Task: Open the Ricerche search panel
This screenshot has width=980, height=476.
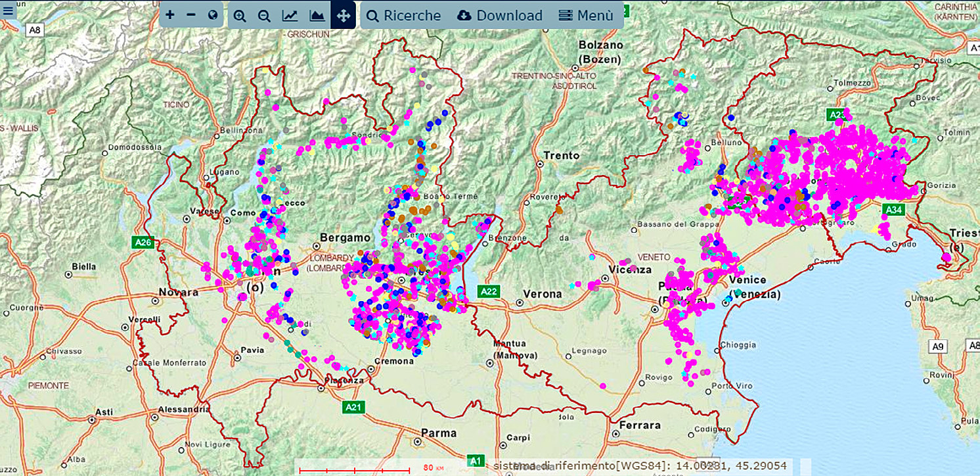Action: pyautogui.click(x=404, y=15)
